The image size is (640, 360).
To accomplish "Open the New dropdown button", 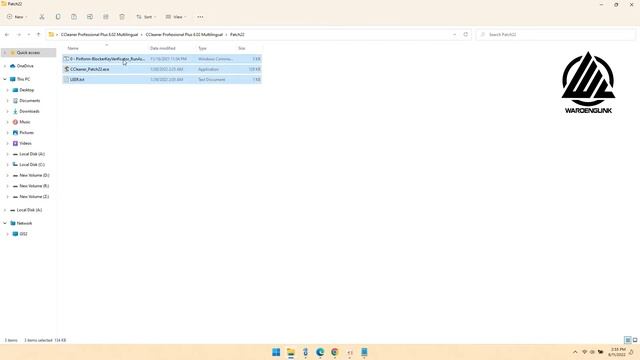I will click(17, 17).
